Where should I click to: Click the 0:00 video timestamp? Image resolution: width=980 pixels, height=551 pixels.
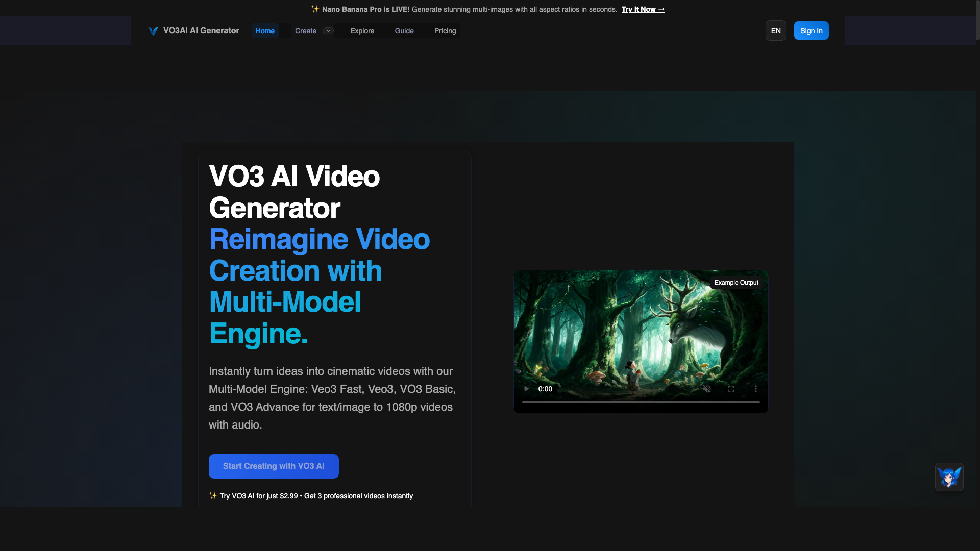click(x=545, y=388)
